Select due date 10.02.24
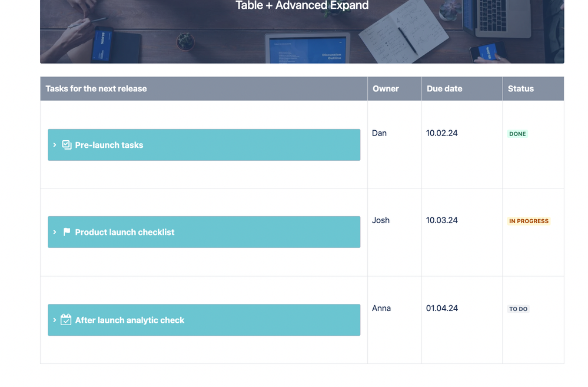The width and height of the screenshot is (588, 387). (x=442, y=133)
